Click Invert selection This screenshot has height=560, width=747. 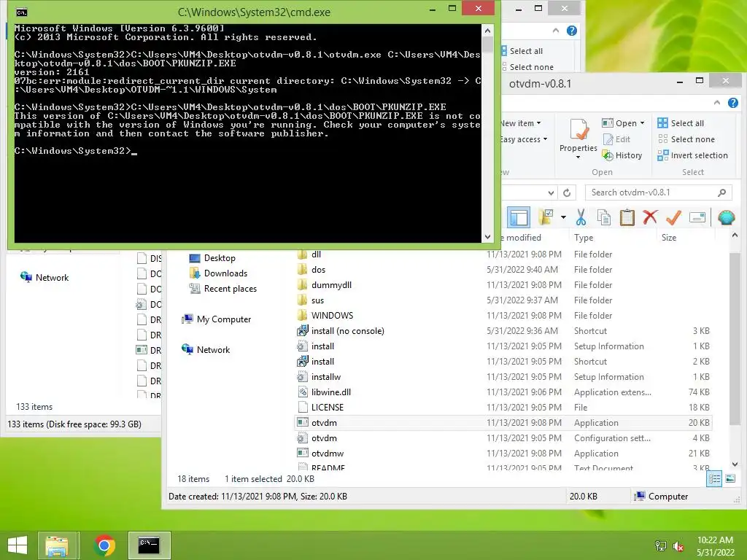(x=693, y=155)
